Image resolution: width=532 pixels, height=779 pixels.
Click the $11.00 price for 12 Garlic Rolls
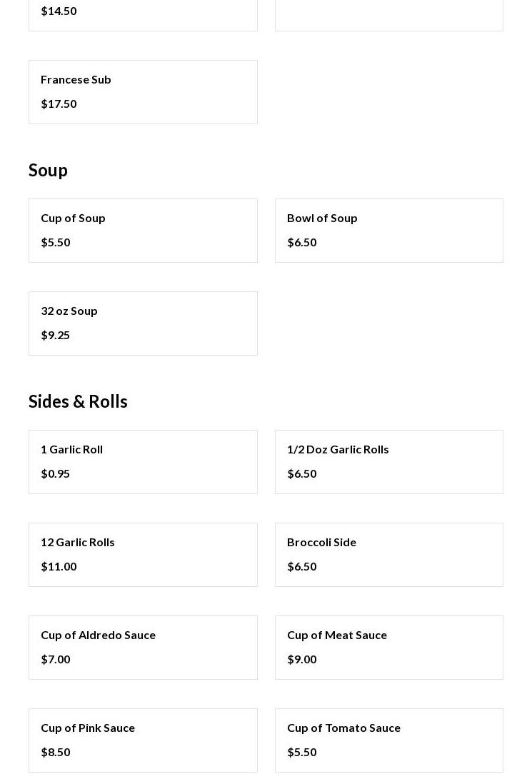tap(59, 566)
